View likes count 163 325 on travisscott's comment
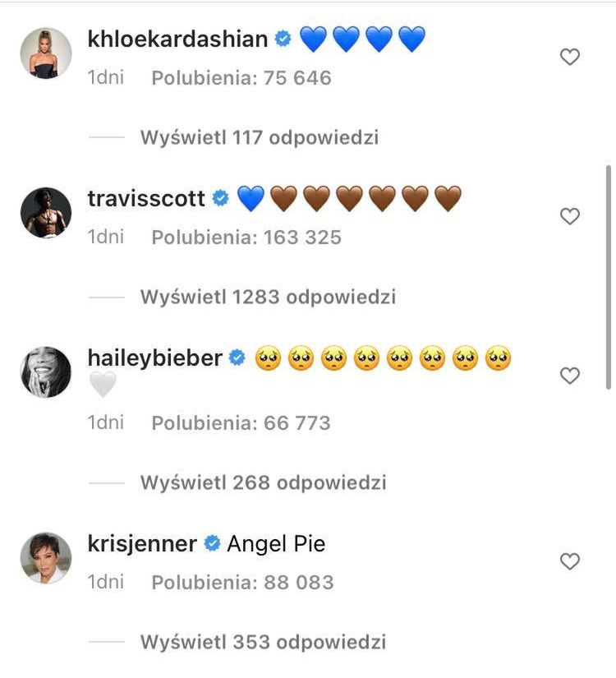This screenshot has width=616, height=678. pyautogui.click(x=246, y=238)
